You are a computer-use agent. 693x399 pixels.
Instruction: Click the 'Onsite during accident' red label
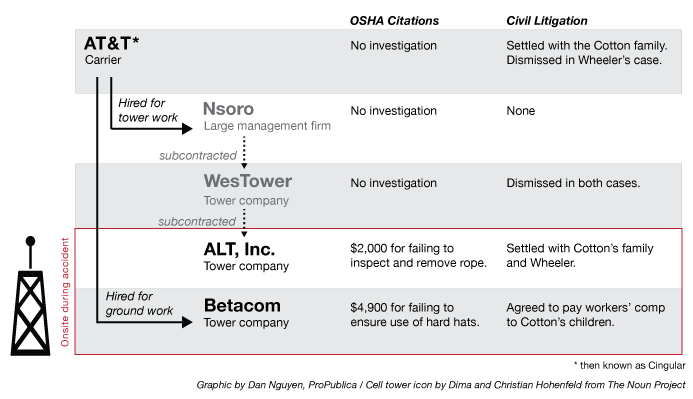[x=65, y=292]
